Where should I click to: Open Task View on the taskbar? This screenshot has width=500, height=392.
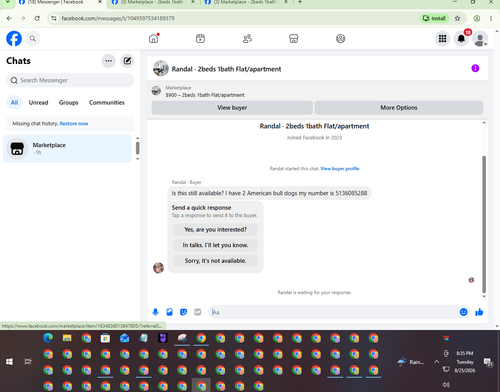(x=28, y=362)
